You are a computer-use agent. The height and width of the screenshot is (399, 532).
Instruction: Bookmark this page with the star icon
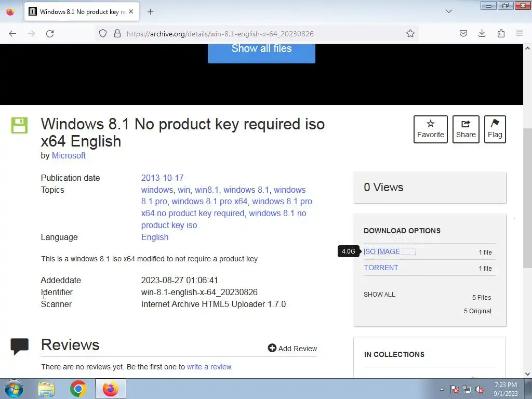(410, 33)
